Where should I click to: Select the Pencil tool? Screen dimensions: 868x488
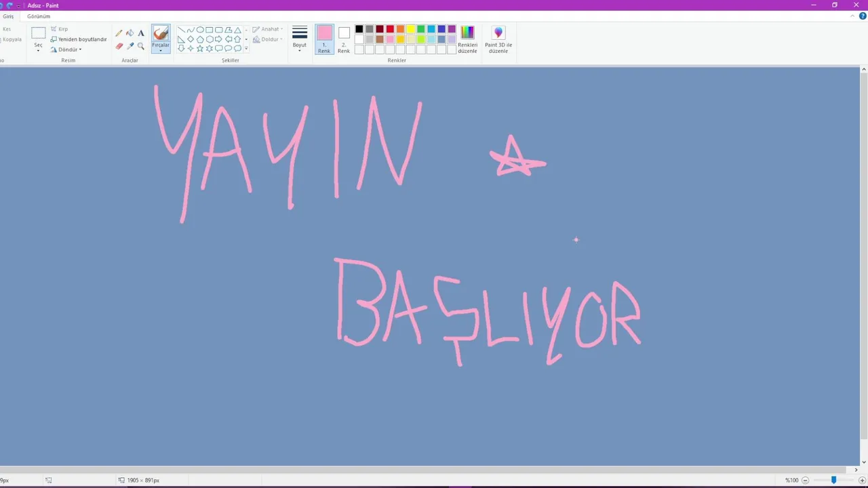pos(119,33)
